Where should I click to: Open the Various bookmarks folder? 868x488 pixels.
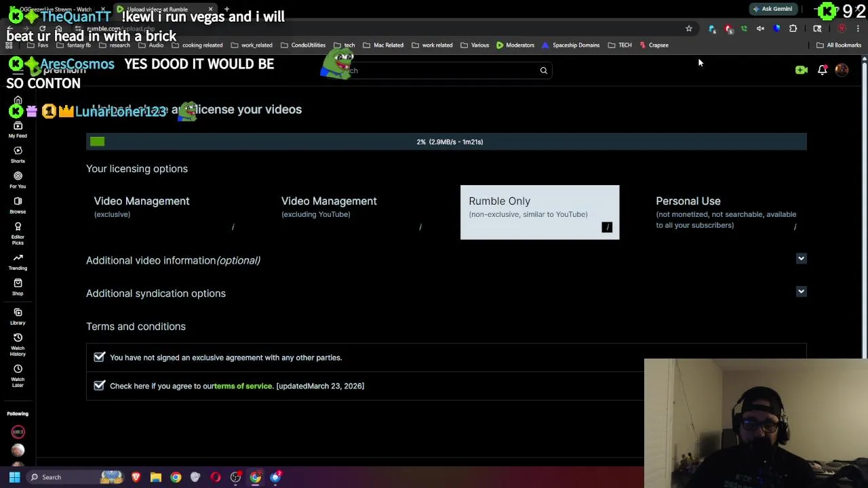(x=474, y=45)
